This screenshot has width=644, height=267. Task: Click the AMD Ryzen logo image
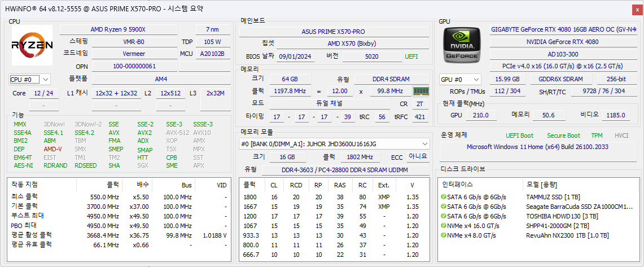pyautogui.click(x=32, y=45)
